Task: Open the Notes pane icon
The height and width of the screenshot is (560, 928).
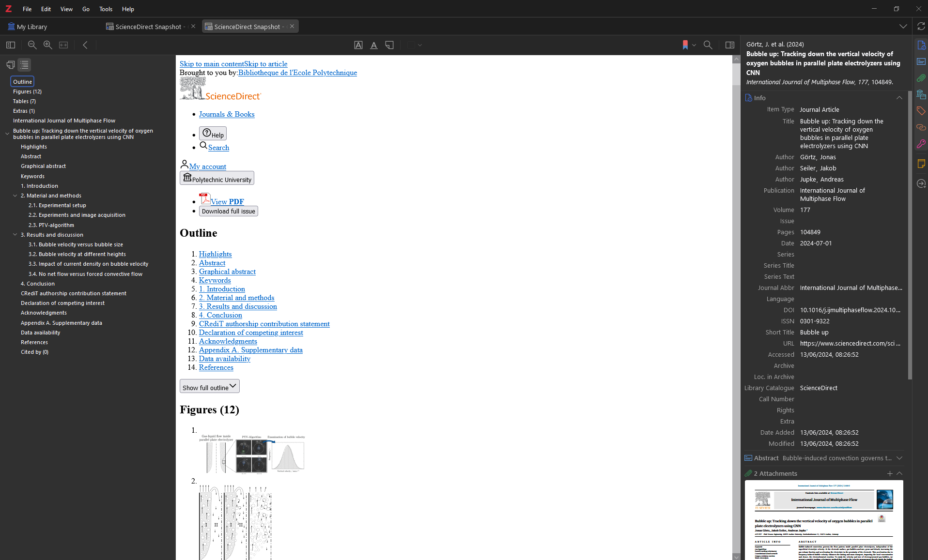Action: coord(921,164)
